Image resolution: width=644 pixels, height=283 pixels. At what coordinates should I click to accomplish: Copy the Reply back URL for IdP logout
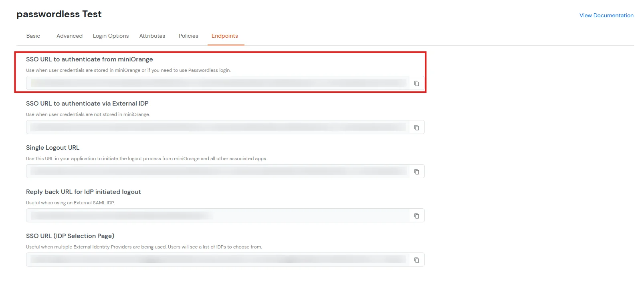[x=416, y=216]
